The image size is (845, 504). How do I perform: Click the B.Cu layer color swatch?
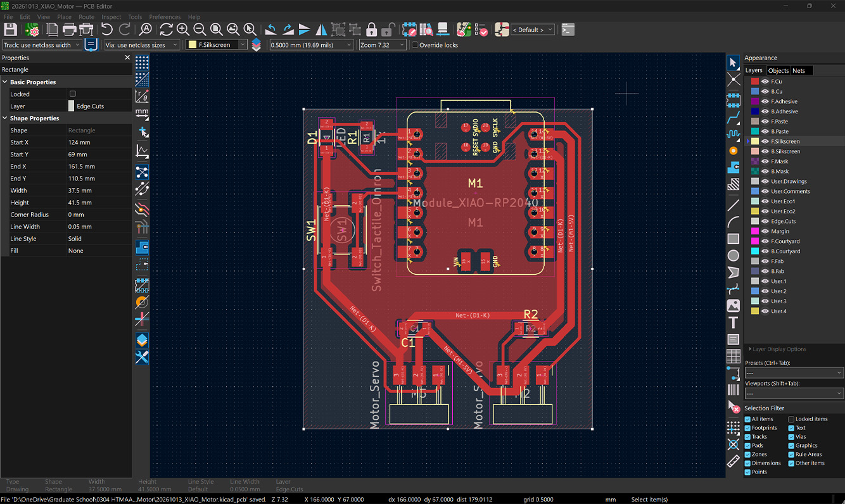tap(754, 92)
